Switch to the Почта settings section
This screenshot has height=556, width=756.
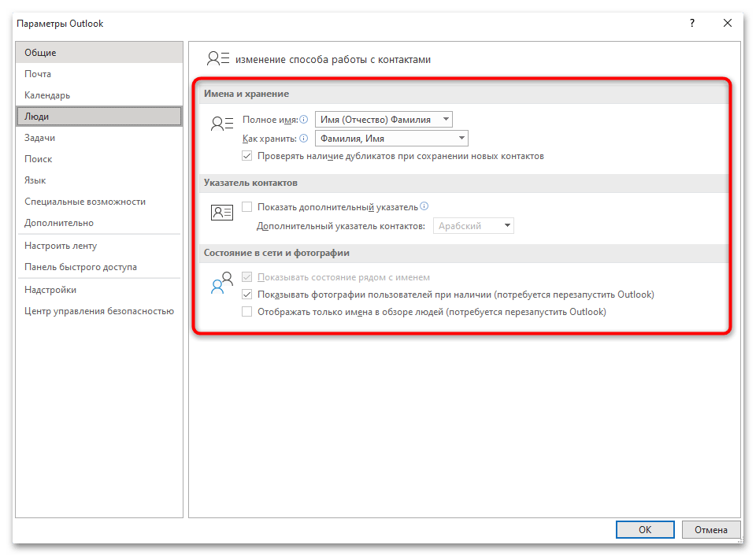click(x=38, y=74)
